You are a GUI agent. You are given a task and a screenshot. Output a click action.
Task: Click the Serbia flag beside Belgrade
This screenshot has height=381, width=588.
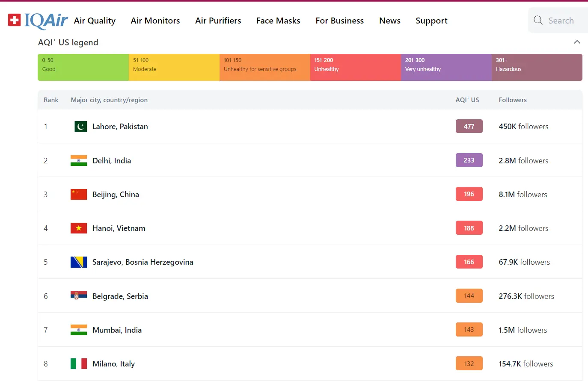tap(79, 295)
